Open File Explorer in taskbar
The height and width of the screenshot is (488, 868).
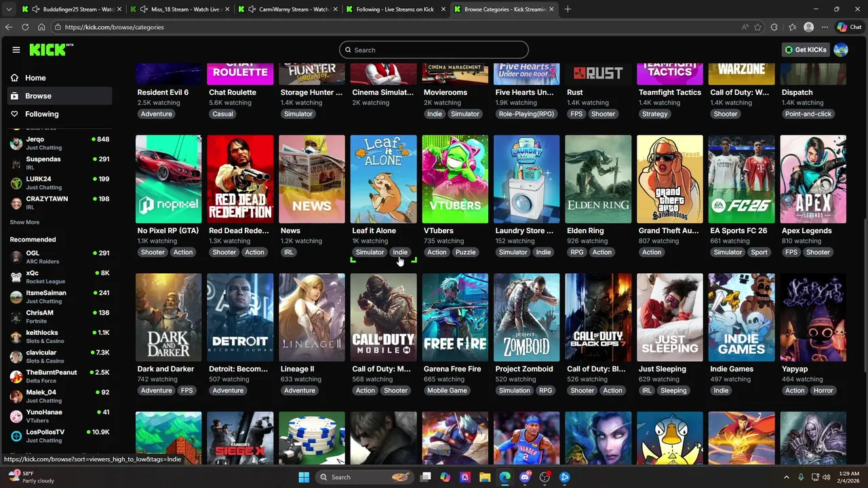[x=485, y=477]
